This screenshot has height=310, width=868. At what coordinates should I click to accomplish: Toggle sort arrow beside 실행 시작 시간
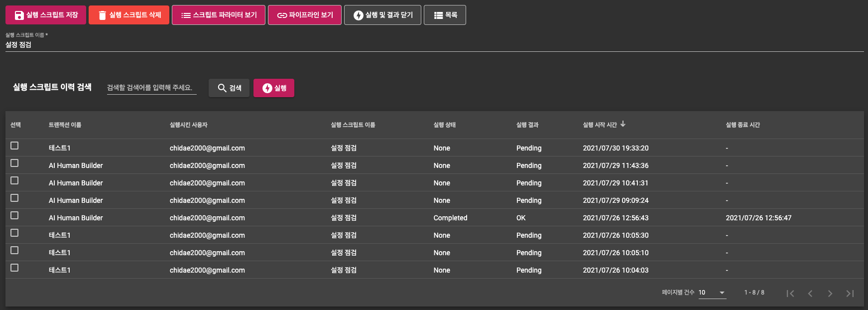click(623, 124)
